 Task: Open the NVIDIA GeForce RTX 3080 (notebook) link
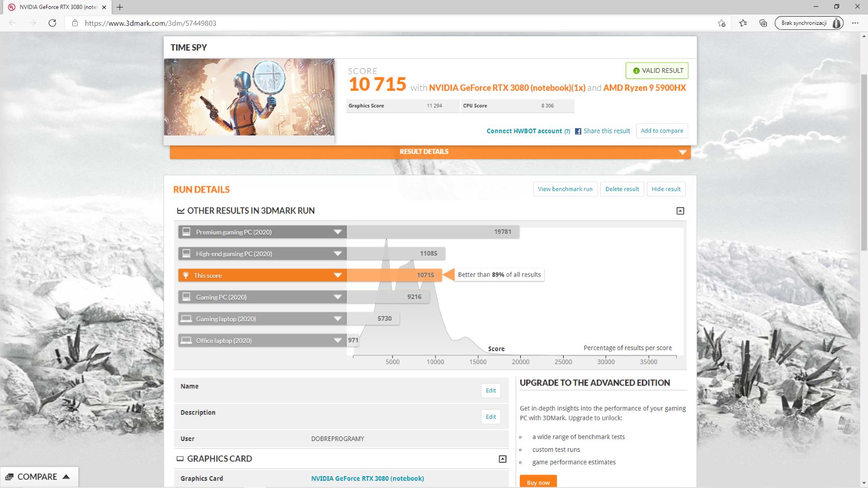[x=367, y=478]
